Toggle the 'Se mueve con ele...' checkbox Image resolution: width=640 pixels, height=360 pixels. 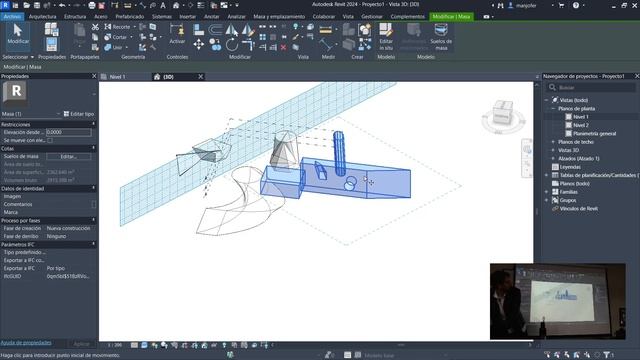coord(50,140)
